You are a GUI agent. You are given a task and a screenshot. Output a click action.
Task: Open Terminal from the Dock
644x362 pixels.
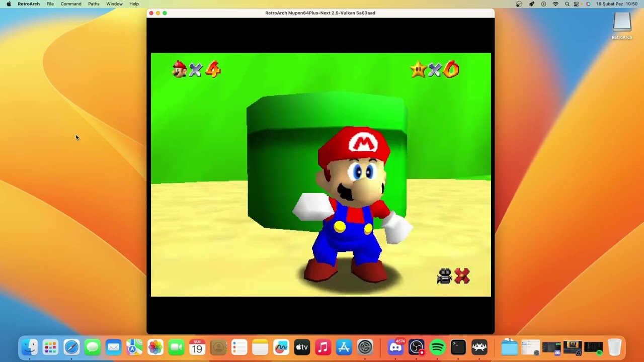tap(458, 347)
